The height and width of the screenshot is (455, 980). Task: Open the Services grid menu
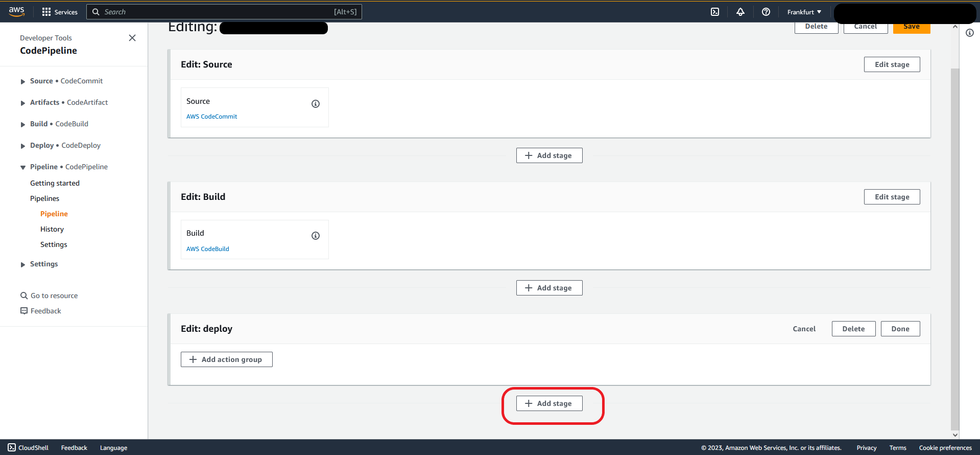pyautogui.click(x=60, y=12)
